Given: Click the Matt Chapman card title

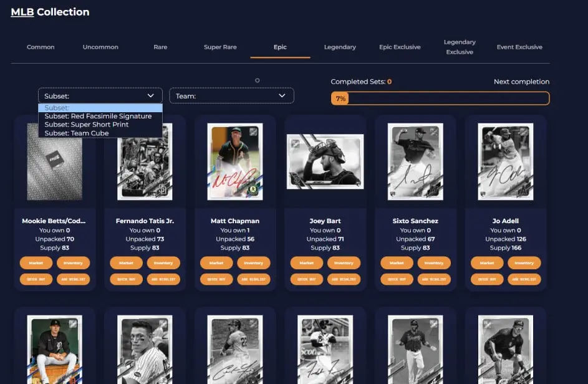Looking at the screenshot, I should (x=235, y=221).
